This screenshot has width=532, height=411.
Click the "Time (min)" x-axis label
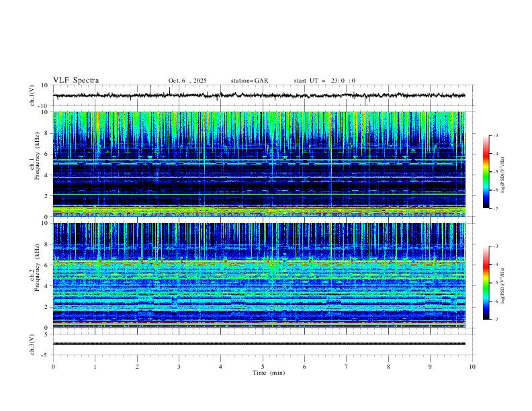pyautogui.click(x=269, y=373)
